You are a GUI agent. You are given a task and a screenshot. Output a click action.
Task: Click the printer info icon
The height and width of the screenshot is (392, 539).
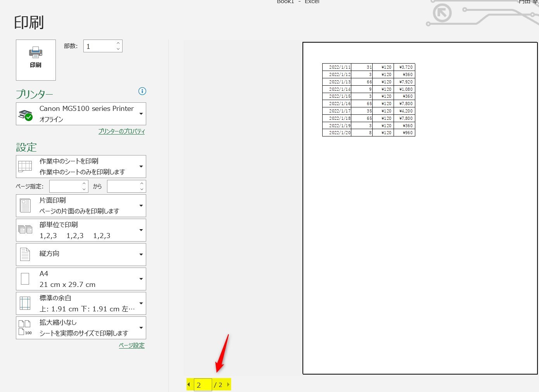point(142,91)
